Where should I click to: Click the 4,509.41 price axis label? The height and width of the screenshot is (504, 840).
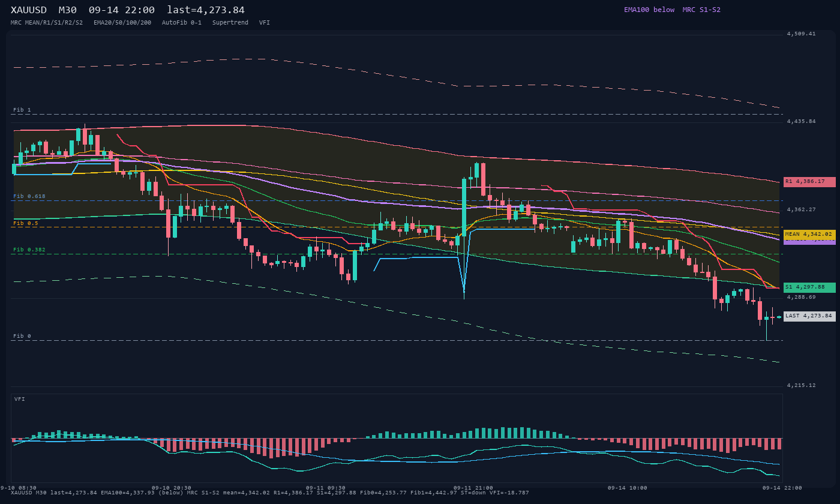(x=802, y=34)
